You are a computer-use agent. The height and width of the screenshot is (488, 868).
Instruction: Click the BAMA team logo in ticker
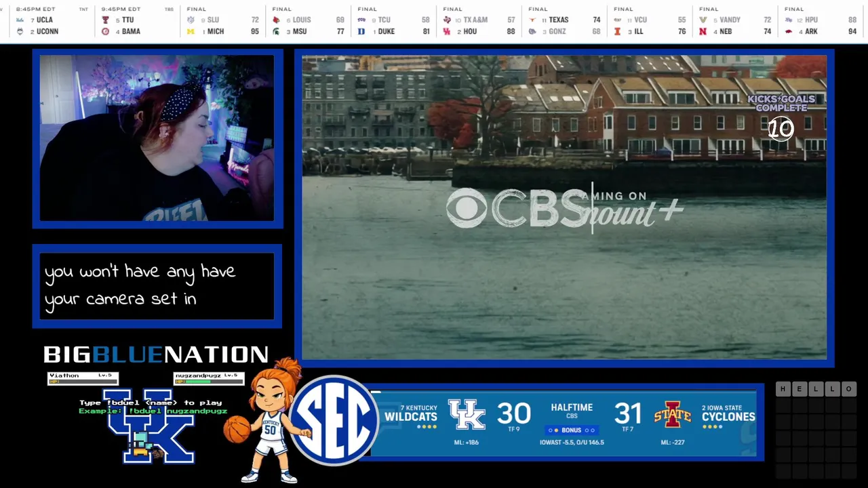(x=105, y=32)
